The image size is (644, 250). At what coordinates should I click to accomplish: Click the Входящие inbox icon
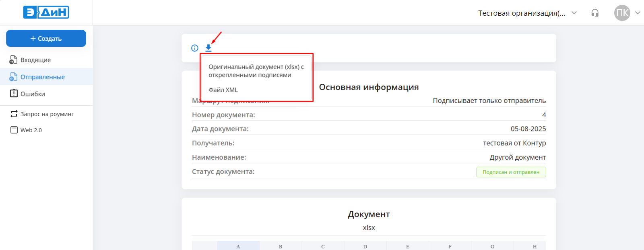click(13, 60)
